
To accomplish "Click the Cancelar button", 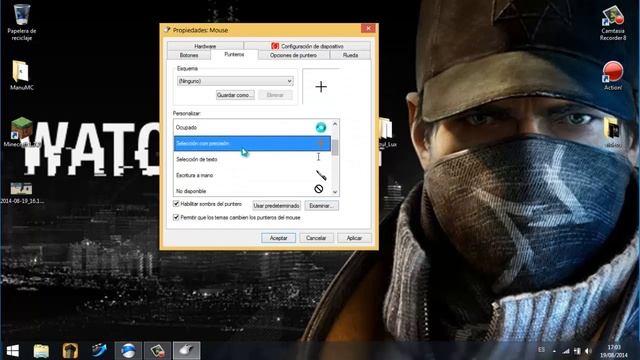I will point(316,238).
